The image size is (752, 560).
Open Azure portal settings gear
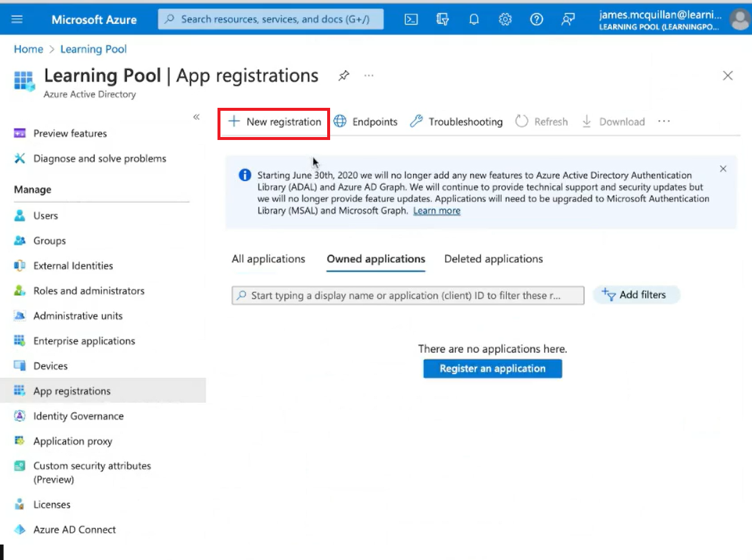pyautogui.click(x=505, y=19)
